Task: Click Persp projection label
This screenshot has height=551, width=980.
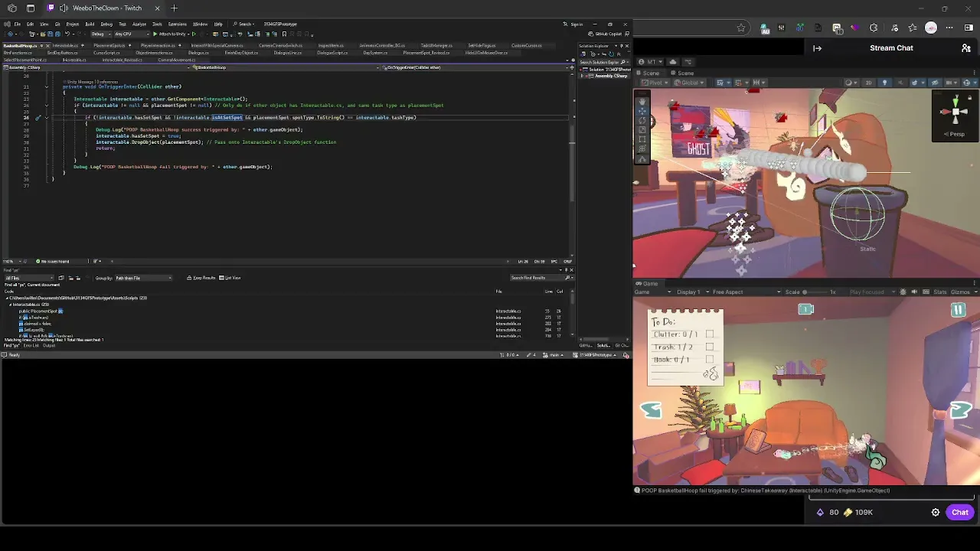Action: tap(954, 134)
